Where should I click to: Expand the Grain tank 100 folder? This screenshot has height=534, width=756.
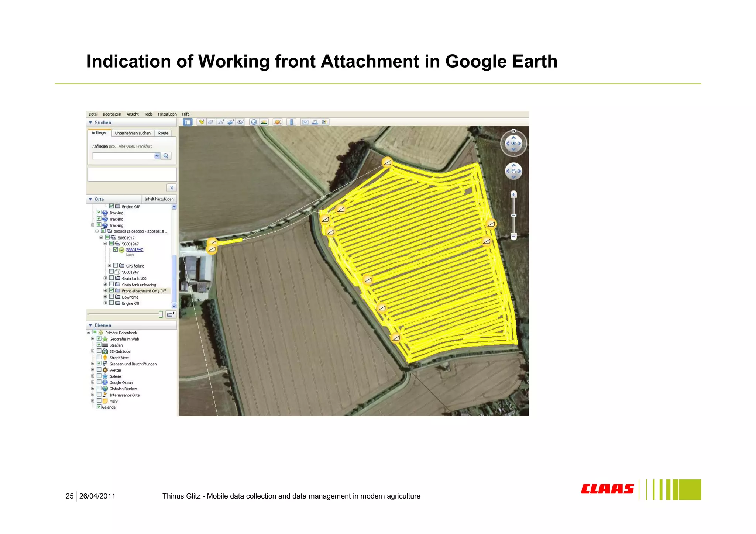click(105, 278)
